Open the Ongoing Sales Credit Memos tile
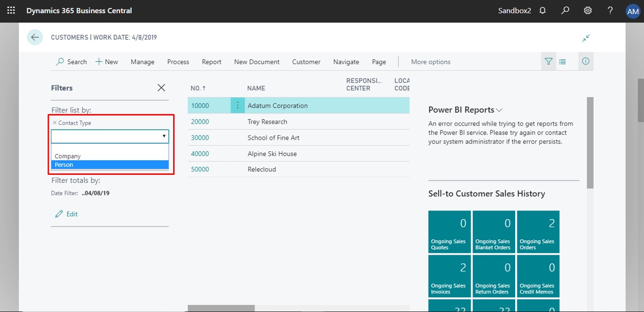Screen dimensions: 644x312 [538, 276]
